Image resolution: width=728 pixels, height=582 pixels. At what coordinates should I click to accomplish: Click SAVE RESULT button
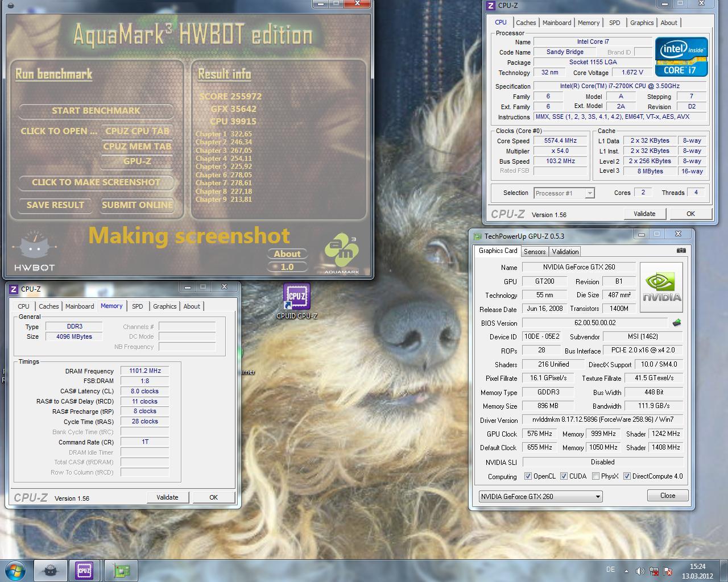[x=55, y=205]
